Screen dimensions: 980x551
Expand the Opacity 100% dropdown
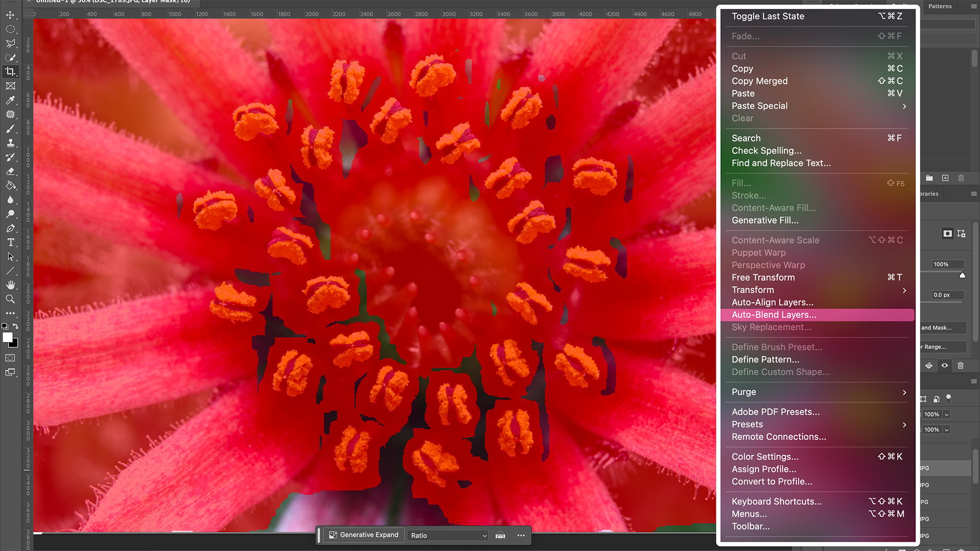coord(947,414)
